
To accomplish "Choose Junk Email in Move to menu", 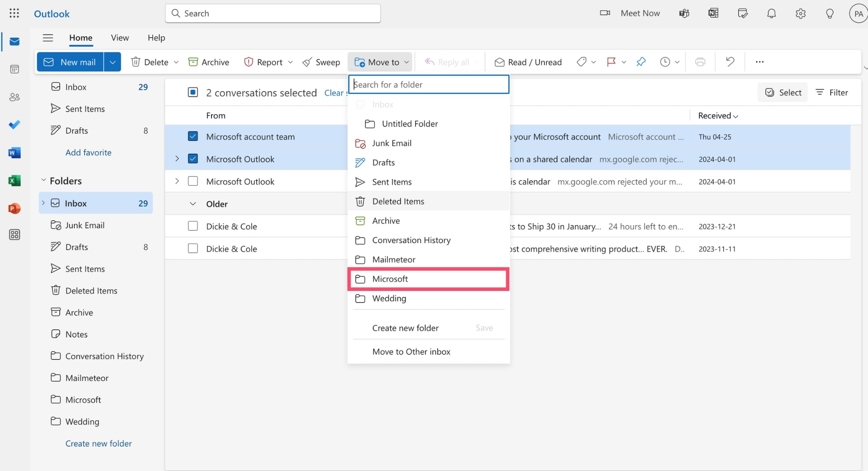I will click(x=428, y=143).
